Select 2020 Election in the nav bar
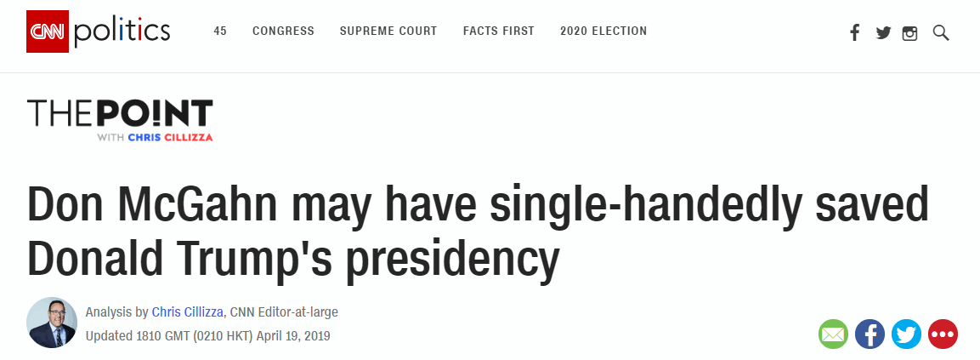Viewport: 980px width, 360px height. tap(603, 31)
